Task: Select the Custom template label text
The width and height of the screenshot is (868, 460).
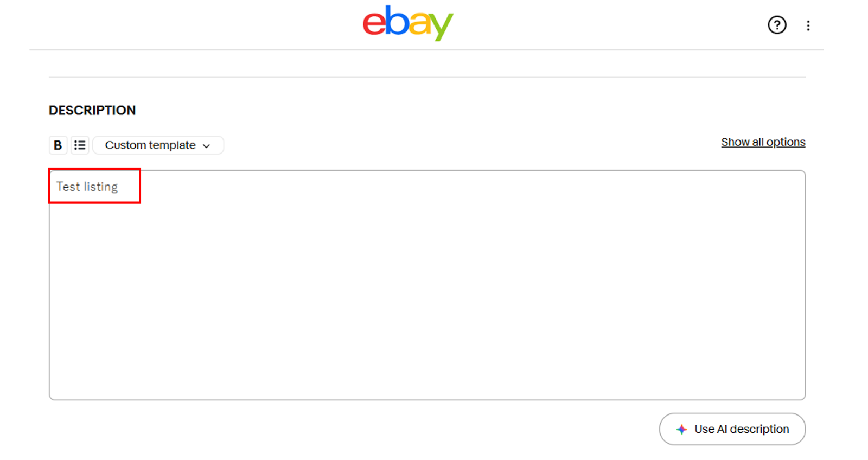Action: 150,145
